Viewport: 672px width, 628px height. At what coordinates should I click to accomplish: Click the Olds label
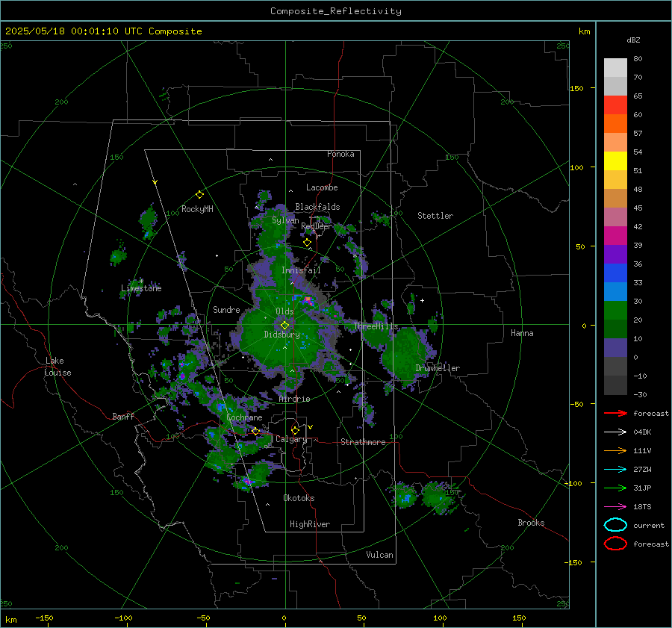284,311
